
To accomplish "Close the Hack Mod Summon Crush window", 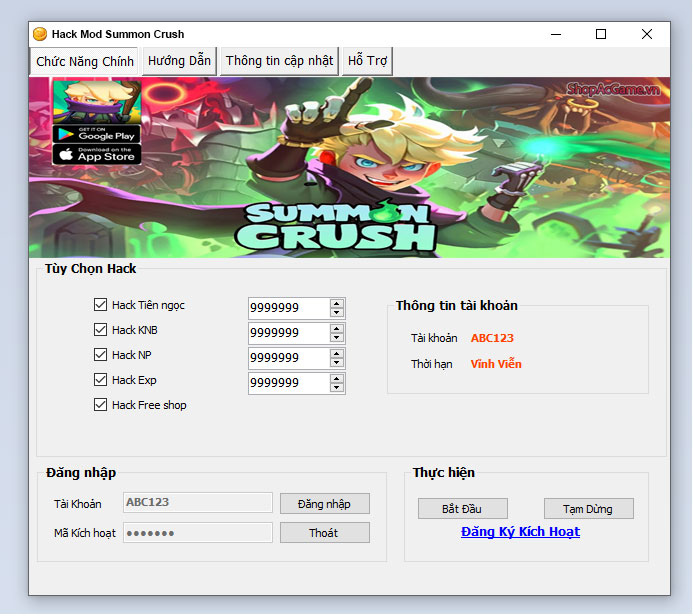I will pos(647,34).
